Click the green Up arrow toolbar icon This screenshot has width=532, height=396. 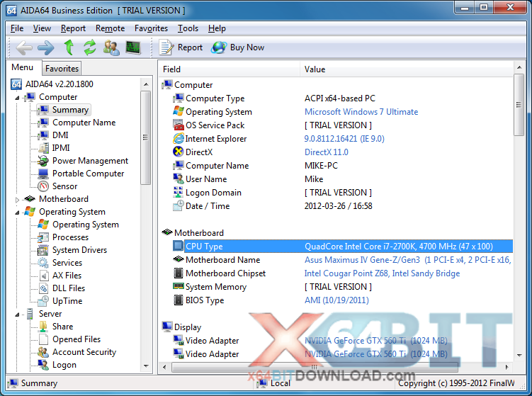69,47
